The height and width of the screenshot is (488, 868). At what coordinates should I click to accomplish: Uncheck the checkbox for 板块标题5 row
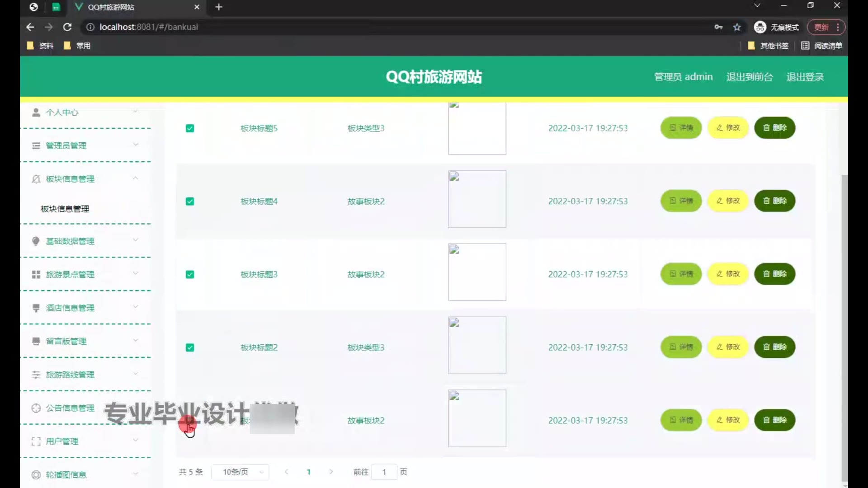pyautogui.click(x=190, y=128)
